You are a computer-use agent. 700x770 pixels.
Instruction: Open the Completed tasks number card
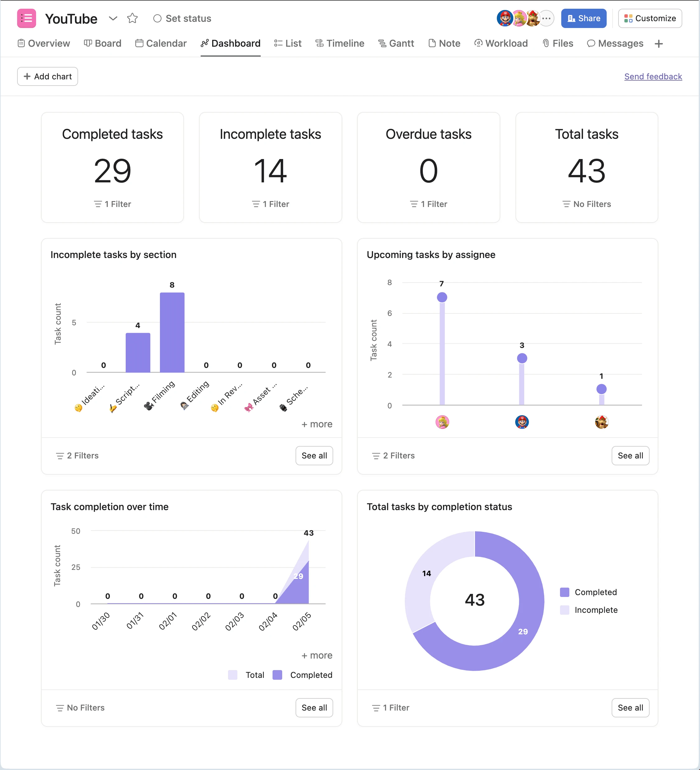coord(113,167)
